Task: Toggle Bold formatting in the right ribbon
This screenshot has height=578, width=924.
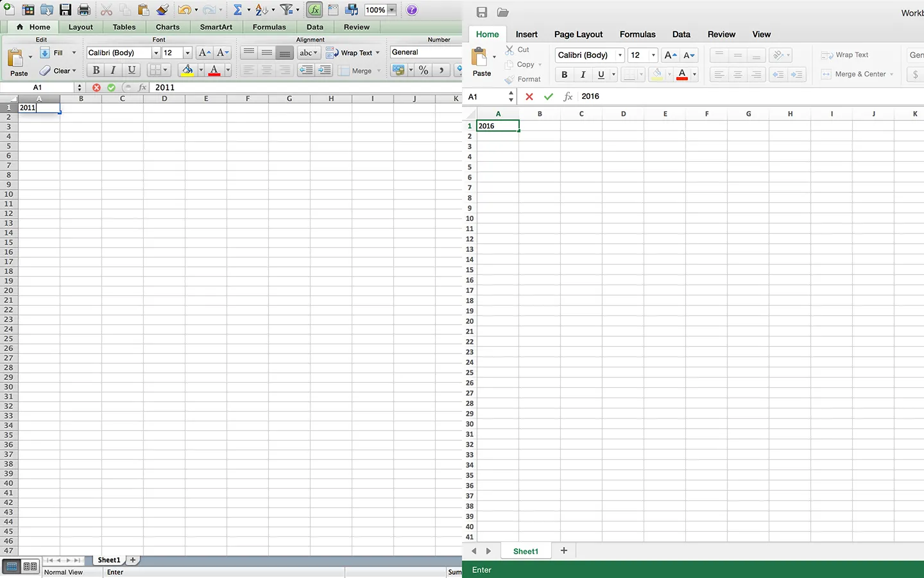Action: point(564,74)
